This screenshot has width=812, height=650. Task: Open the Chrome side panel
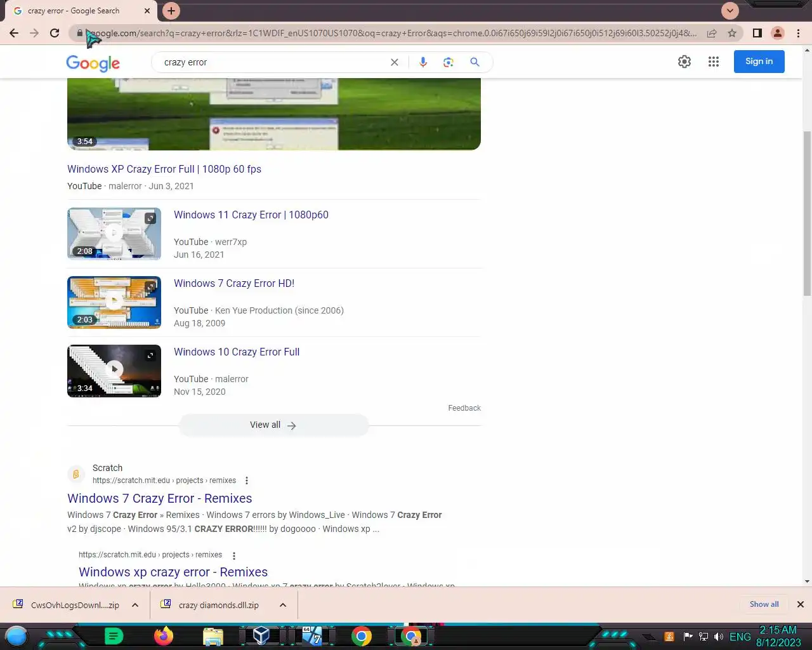[757, 33]
